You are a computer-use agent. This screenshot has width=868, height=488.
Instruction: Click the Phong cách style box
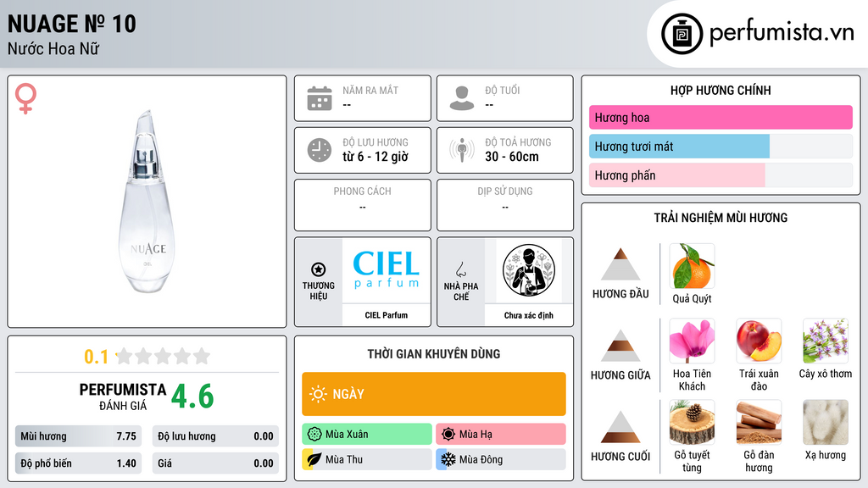(363, 205)
